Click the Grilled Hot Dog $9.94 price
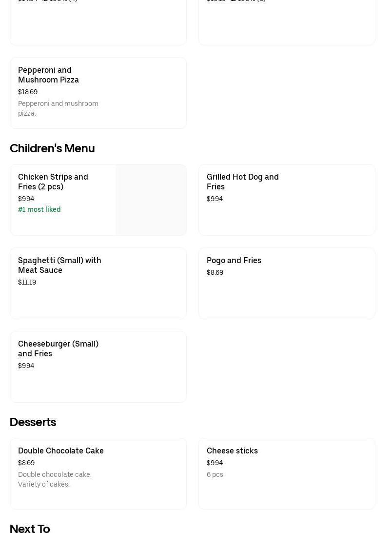This screenshot has height=533, width=392. coord(215,199)
